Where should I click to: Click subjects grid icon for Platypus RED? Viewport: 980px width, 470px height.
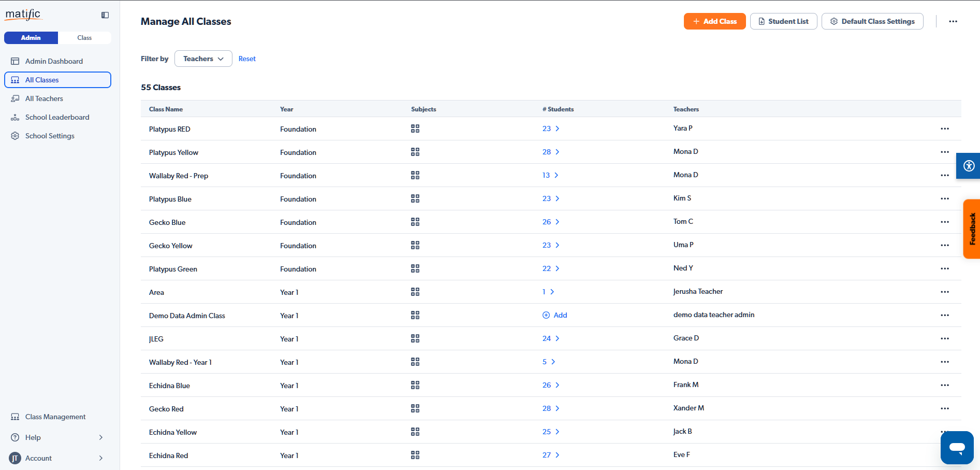tap(415, 129)
